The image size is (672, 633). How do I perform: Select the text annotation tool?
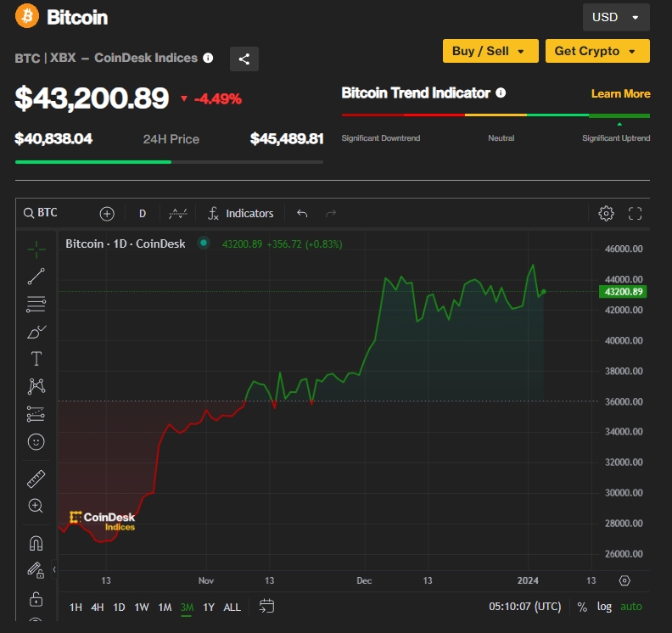36,359
